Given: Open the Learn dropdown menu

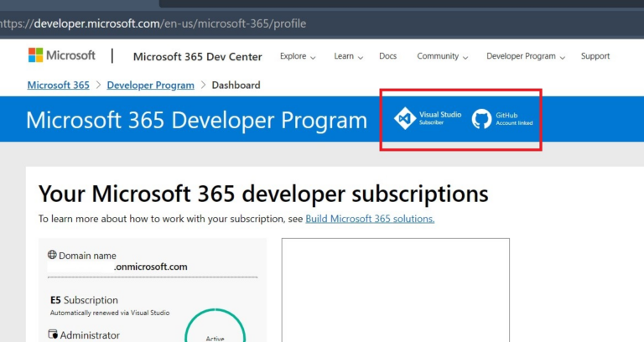Looking at the screenshot, I should [x=348, y=56].
